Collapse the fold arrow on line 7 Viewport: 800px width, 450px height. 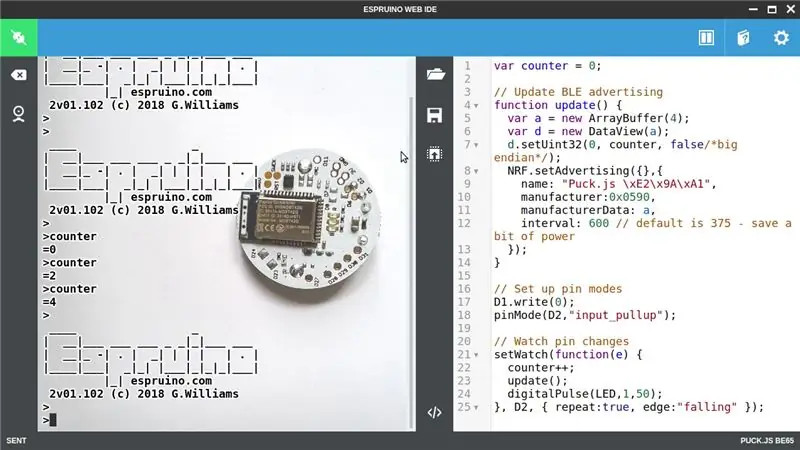(476, 145)
